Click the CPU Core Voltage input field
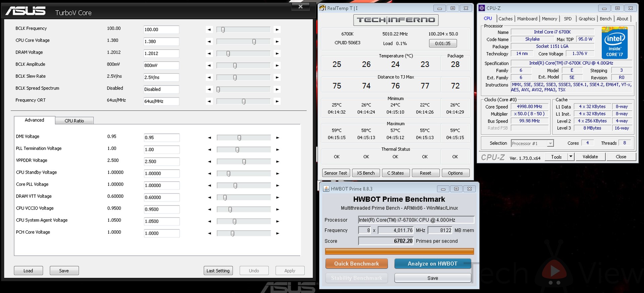 (161, 42)
